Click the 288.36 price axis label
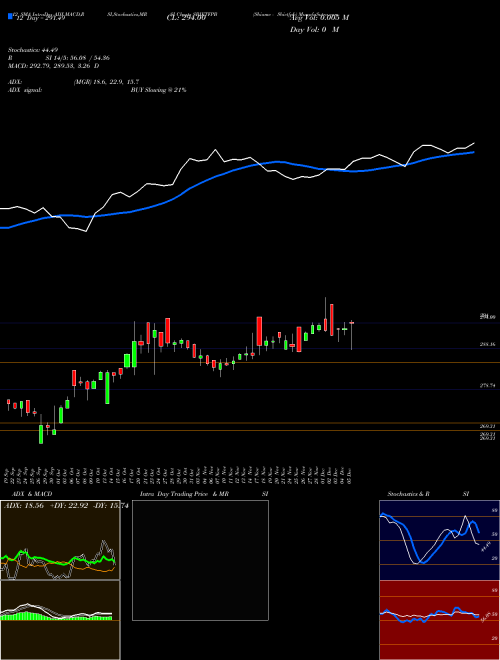 [487, 344]
